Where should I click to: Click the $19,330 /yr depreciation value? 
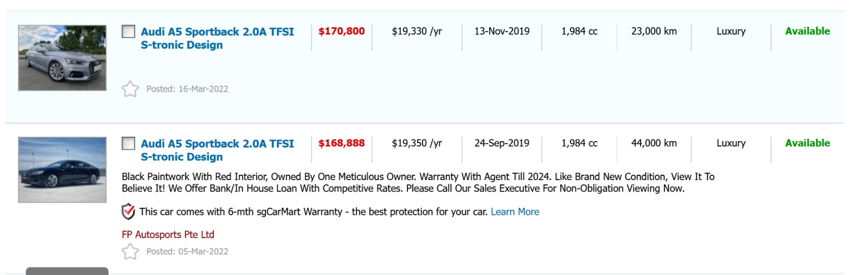coord(417,31)
